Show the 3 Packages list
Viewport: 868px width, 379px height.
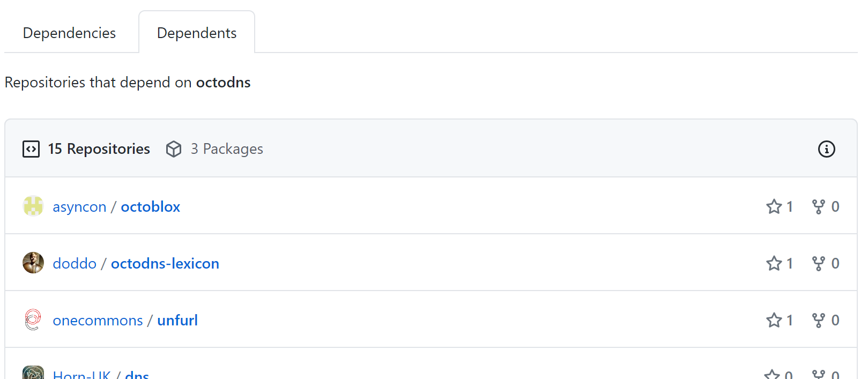(227, 149)
